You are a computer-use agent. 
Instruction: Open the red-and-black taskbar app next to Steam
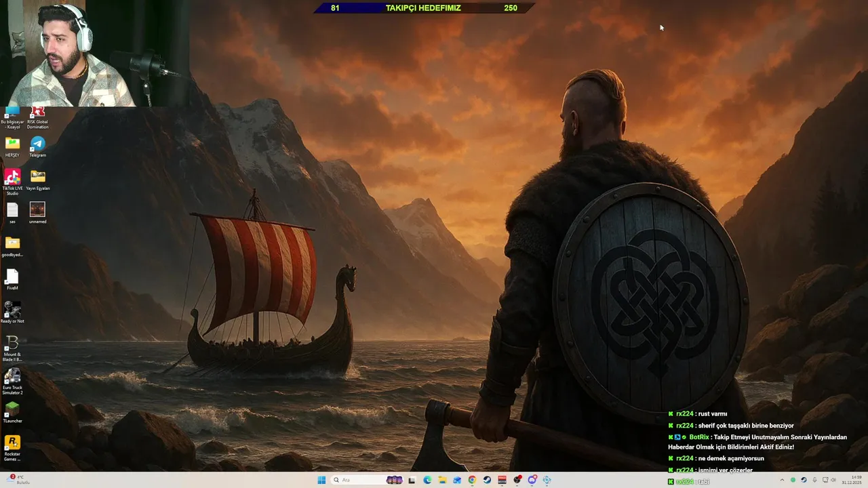coord(502,480)
